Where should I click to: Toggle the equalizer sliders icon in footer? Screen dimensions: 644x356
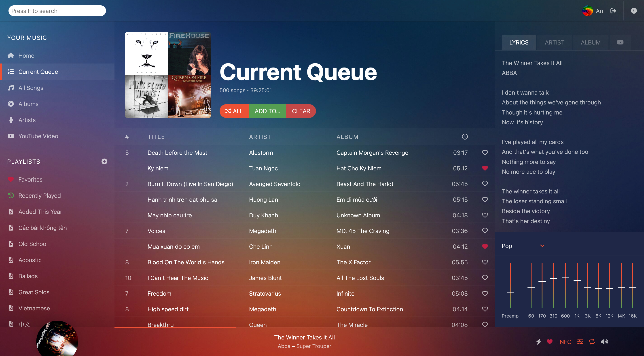click(580, 342)
